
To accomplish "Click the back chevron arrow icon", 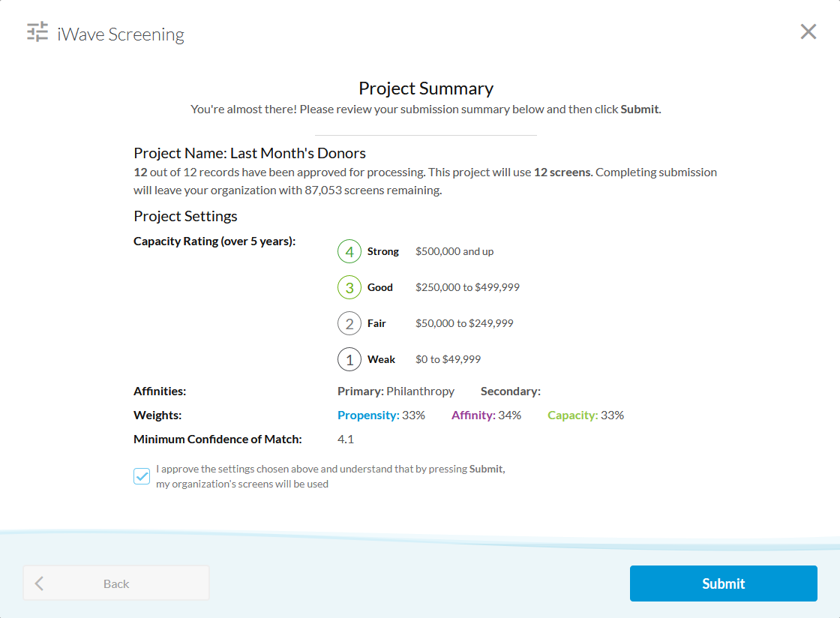I will (39, 583).
